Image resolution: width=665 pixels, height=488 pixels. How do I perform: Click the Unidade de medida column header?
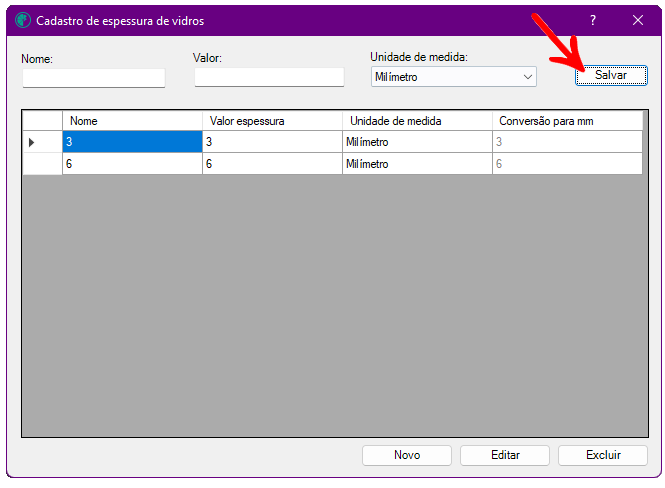pyautogui.click(x=417, y=121)
